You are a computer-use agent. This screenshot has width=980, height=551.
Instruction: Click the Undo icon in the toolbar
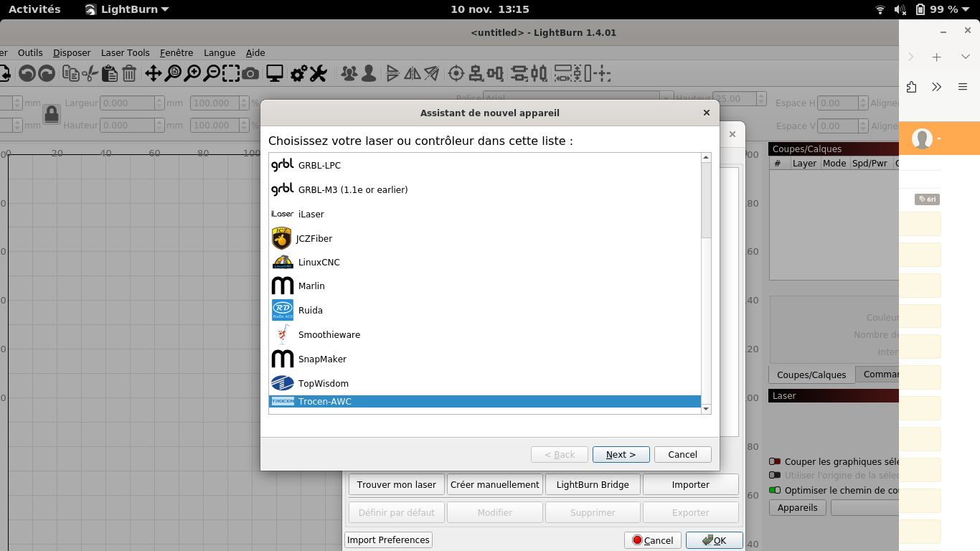click(27, 74)
